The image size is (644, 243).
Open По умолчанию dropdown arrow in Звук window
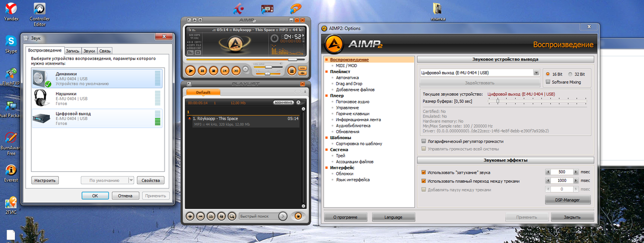[x=131, y=180]
